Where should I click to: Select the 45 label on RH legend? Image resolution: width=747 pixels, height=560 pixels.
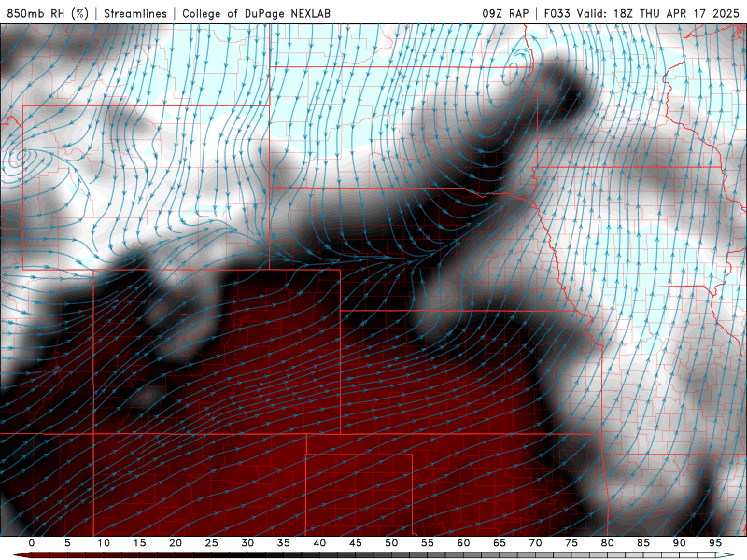[356, 543]
